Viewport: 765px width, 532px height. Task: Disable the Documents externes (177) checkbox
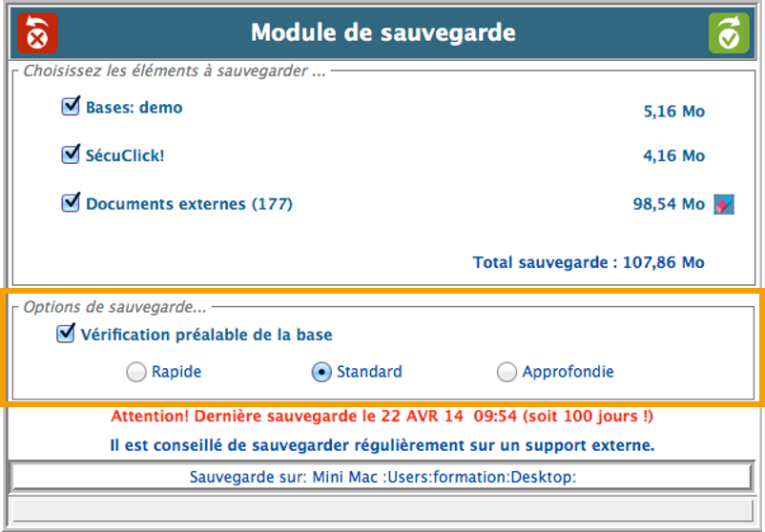[70, 203]
